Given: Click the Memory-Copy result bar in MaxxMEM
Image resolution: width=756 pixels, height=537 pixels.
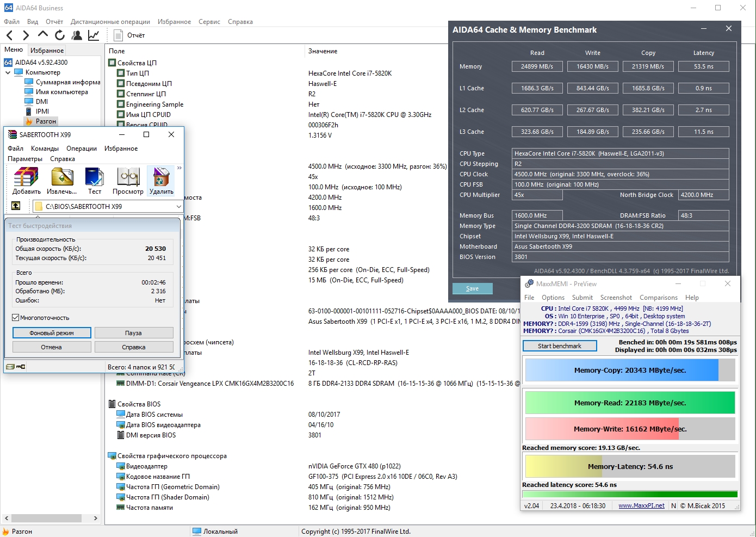Looking at the screenshot, I should pyautogui.click(x=630, y=371).
